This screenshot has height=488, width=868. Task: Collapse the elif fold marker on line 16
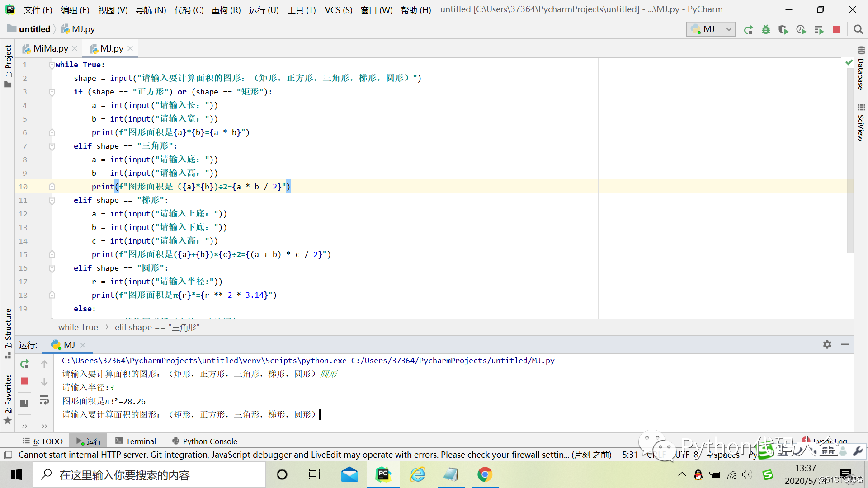point(52,268)
